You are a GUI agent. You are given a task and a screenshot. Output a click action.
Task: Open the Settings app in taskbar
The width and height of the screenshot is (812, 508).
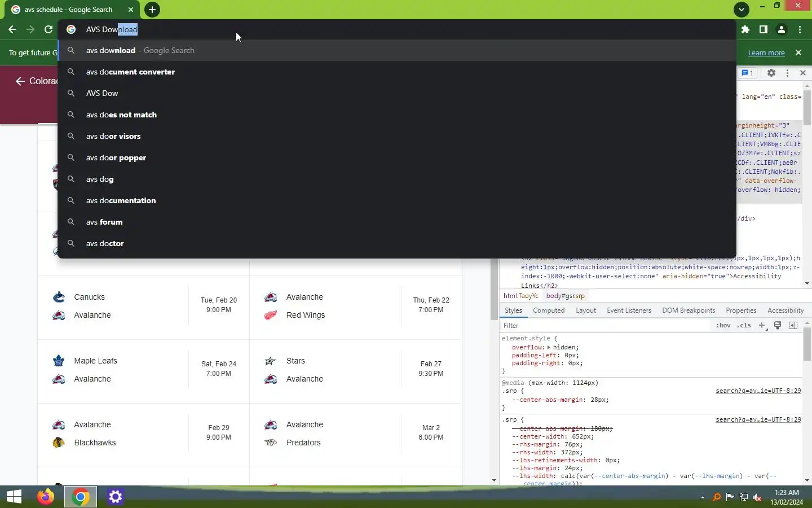(115, 497)
